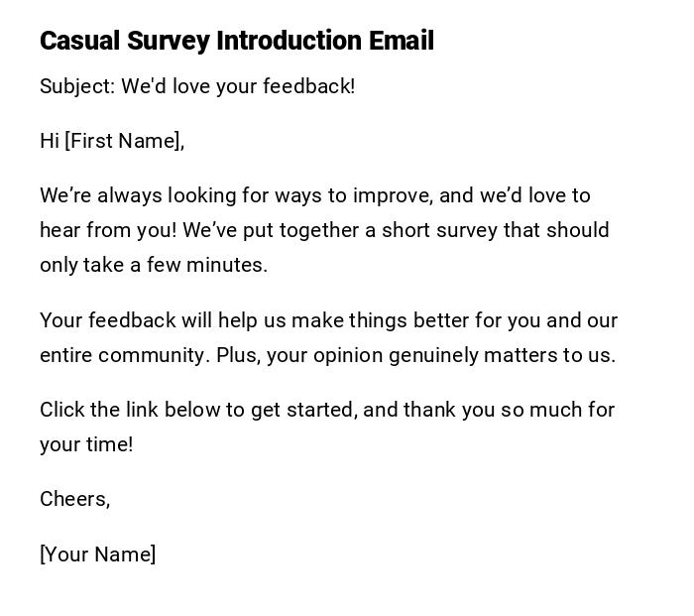Click the '[First Name]' placeholder in greeting
Screen dimensions: 694x616
[124, 141]
